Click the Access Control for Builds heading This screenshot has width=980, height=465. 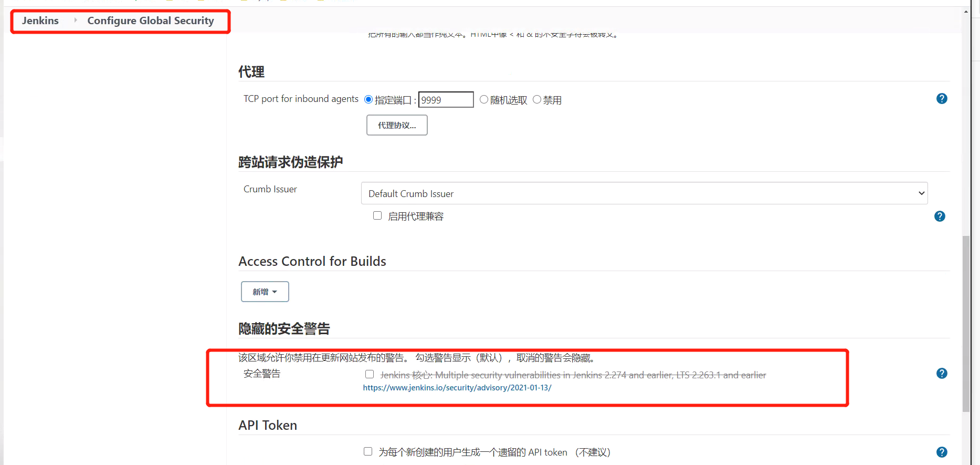pyautogui.click(x=312, y=261)
